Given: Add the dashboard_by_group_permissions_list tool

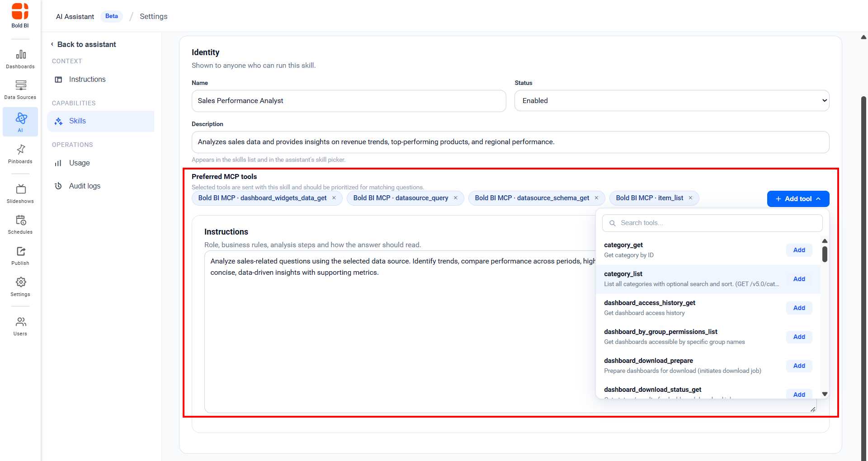Looking at the screenshot, I should [799, 337].
